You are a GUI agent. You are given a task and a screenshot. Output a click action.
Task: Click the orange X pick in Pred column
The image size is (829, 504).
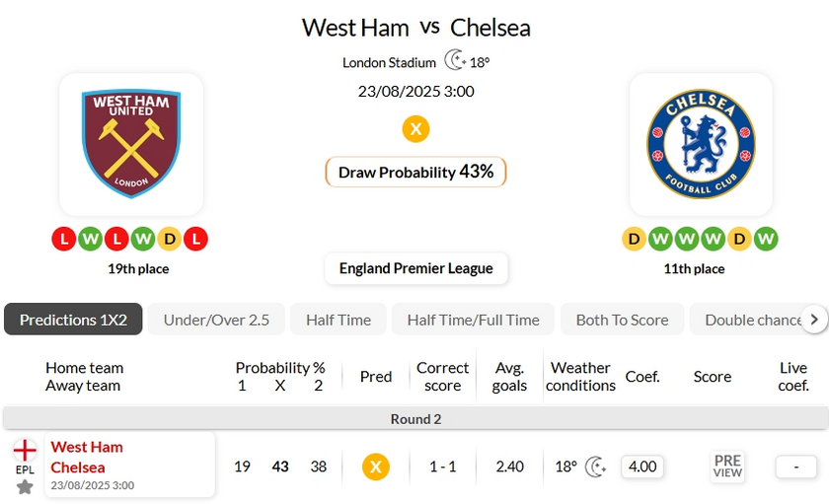tap(375, 467)
